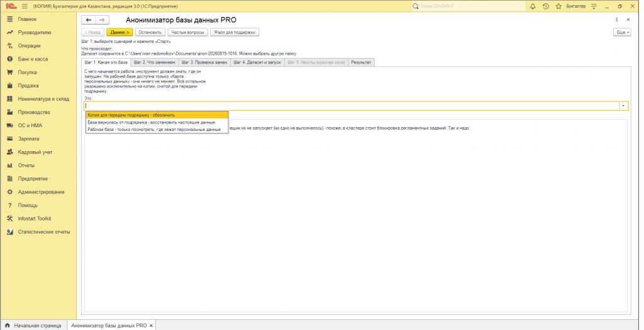
Task: Close the form with the X near three dots
Action: click(628, 20)
